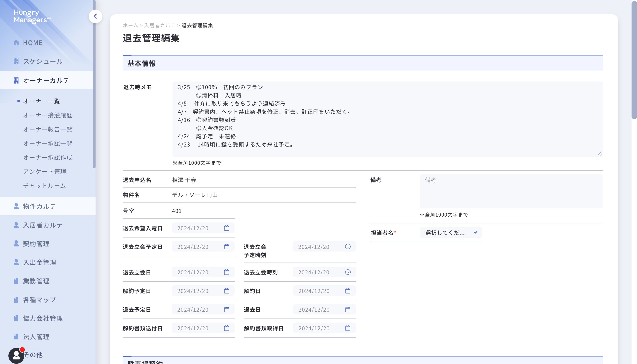Open the 担当者名 dropdown
Screen dimensions: 637x364
451,233
